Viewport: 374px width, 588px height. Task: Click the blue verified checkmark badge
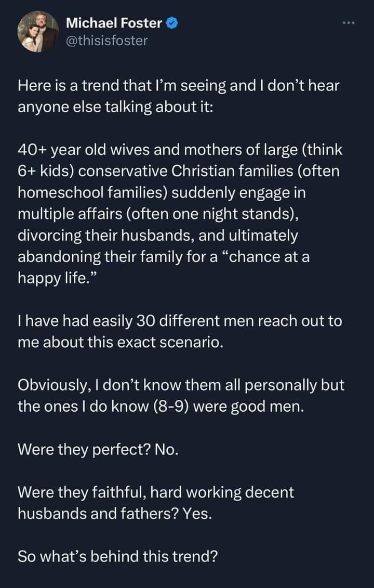point(174,23)
